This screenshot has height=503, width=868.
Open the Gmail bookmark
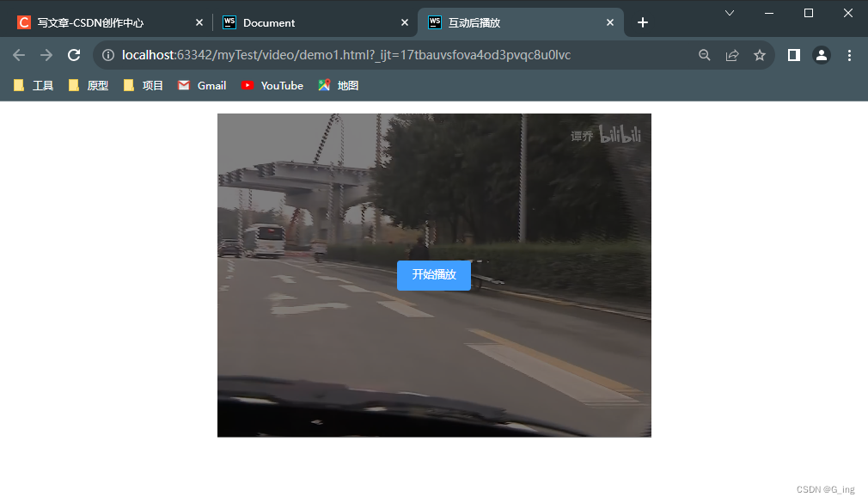[x=202, y=85]
